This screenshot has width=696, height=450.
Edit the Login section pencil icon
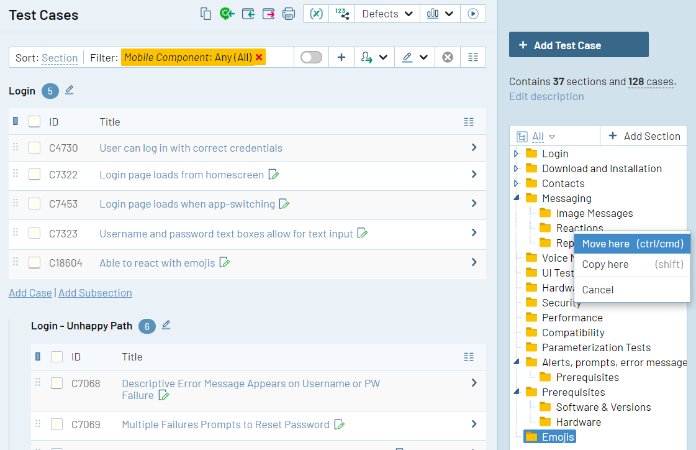69,90
